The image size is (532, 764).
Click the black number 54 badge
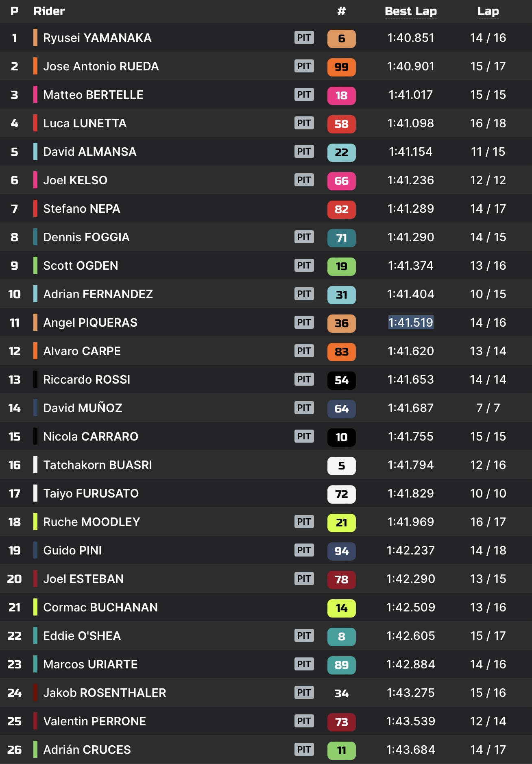click(x=341, y=380)
